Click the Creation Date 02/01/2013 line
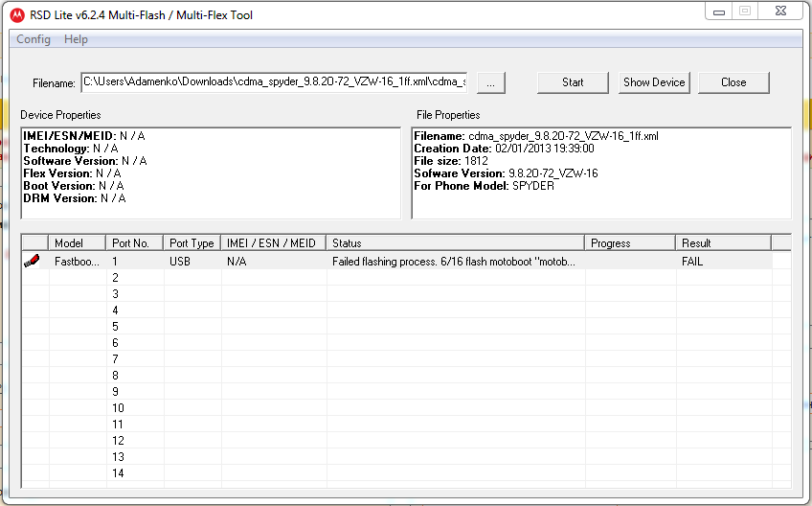The width and height of the screenshot is (812, 506). [505, 149]
